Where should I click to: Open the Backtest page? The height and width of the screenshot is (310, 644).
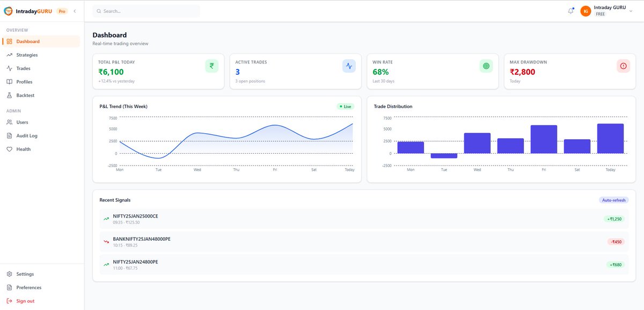tap(41, 95)
